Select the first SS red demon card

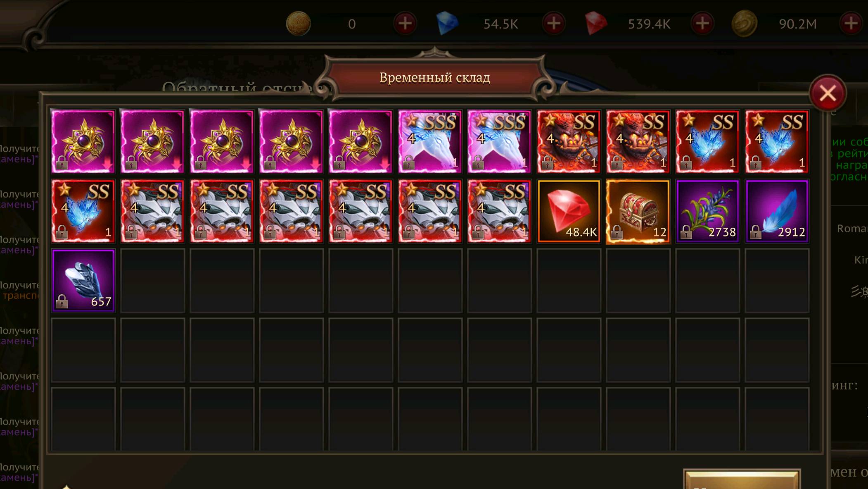(569, 142)
